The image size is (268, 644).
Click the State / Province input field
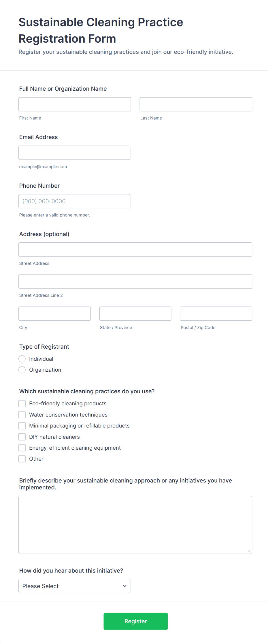click(x=135, y=314)
